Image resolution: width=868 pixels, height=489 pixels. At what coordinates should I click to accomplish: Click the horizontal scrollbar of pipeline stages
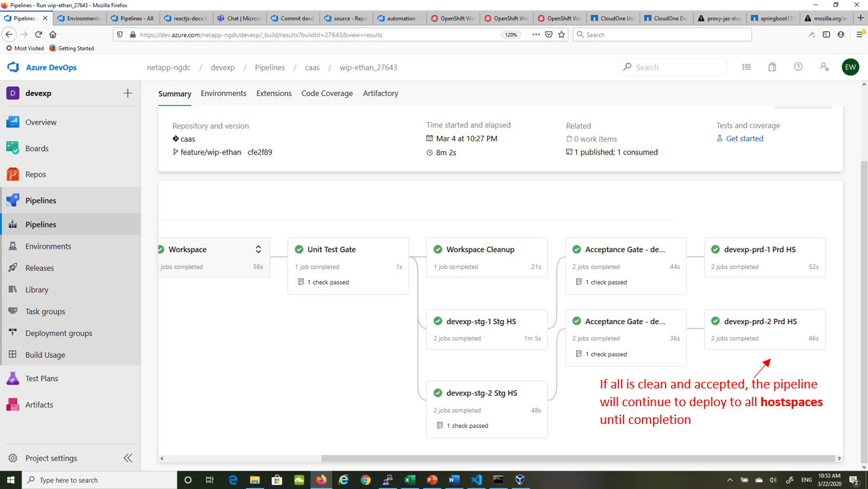click(x=578, y=458)
